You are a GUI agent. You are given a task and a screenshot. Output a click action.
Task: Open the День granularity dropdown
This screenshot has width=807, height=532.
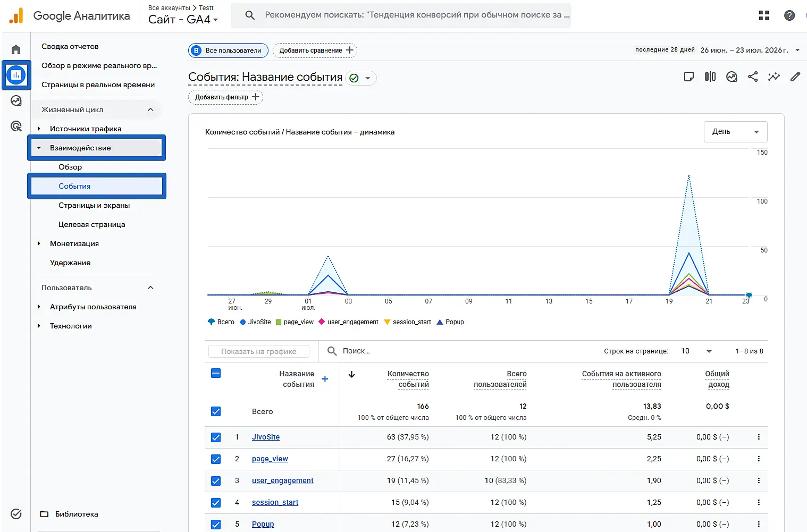(736, 132)
